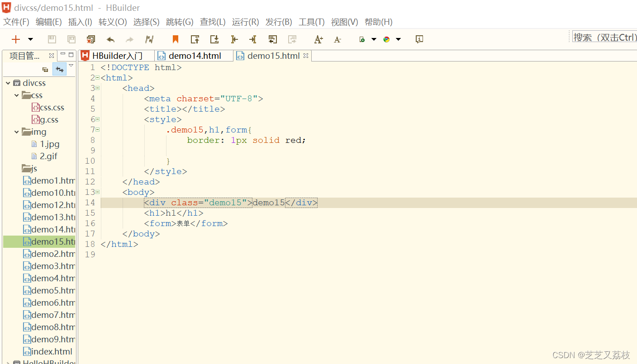Collapse the img folder
The width and height of the screenshot is (637, 364).
[17, 132]
